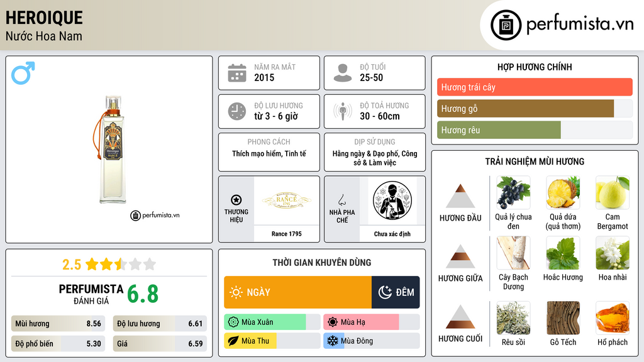The height and width of the screenshot is (362, 644).
Task: Click the Rance 1795 brand name
Action: pyautogui.click(x=287, y=234)
